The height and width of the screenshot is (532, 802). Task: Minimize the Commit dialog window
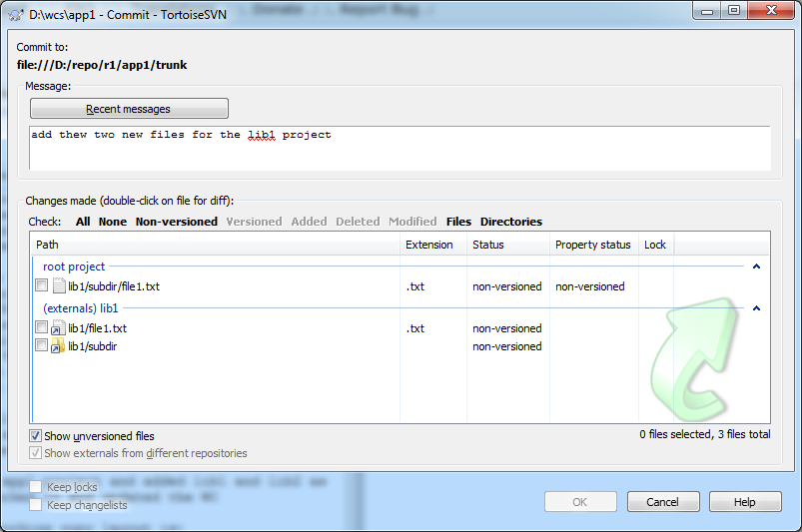[707, 11]
